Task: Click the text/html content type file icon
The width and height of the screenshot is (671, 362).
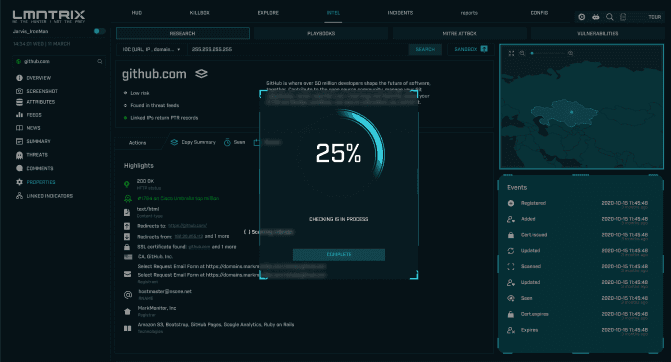Action: coord(127,212)
